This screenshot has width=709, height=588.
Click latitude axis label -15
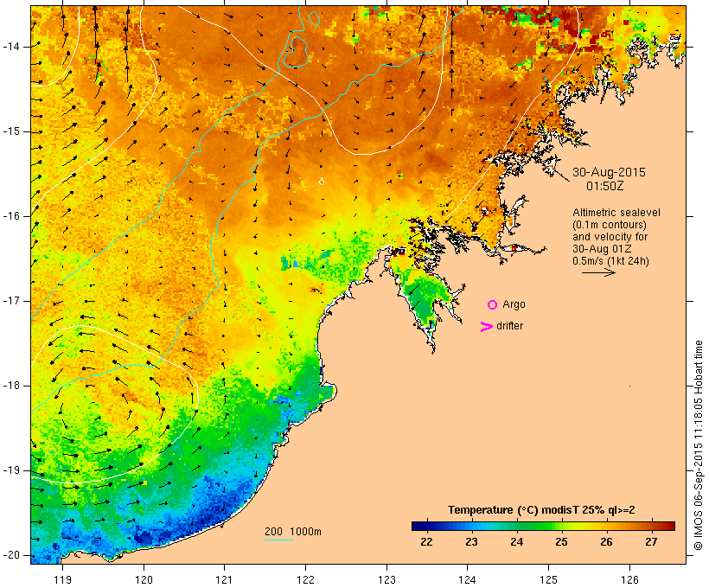pyautogui.click(x=10, y=131)
